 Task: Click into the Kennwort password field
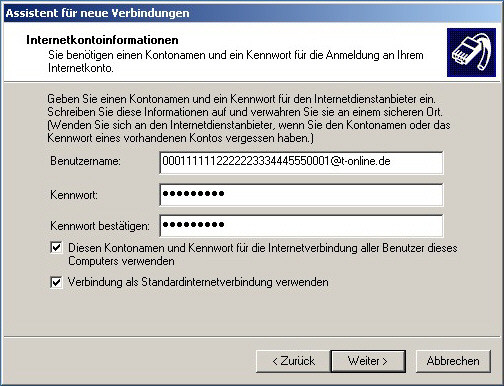pos(301,195)
